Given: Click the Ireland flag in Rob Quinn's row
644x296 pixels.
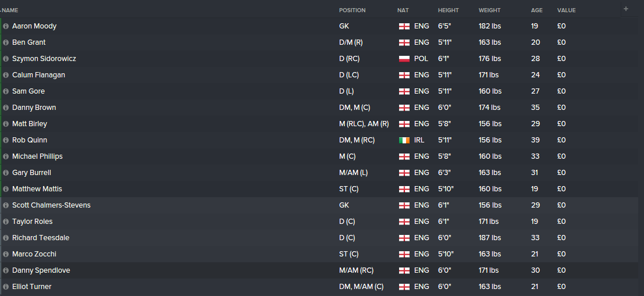Looking at the screenshot, I should [404, 140].
